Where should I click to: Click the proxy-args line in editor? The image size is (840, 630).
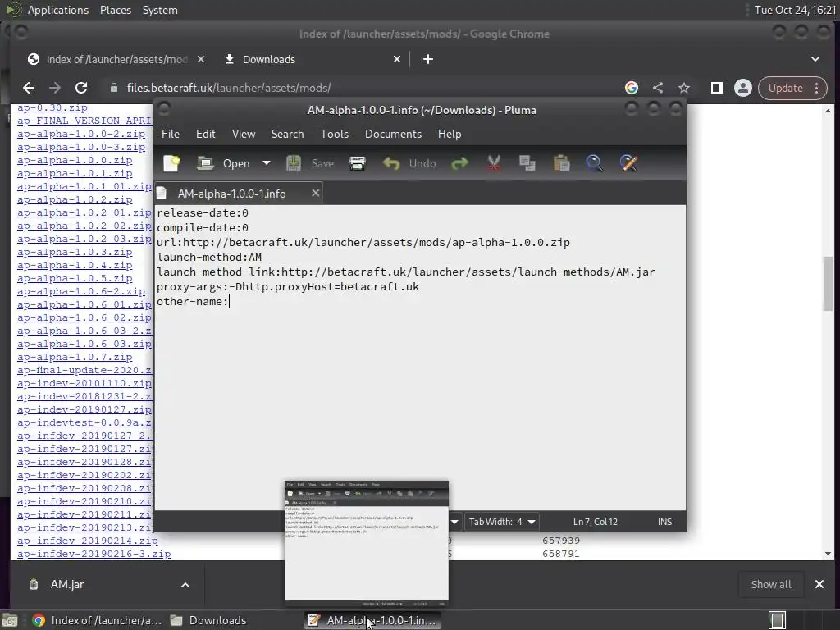coord(288,286)
